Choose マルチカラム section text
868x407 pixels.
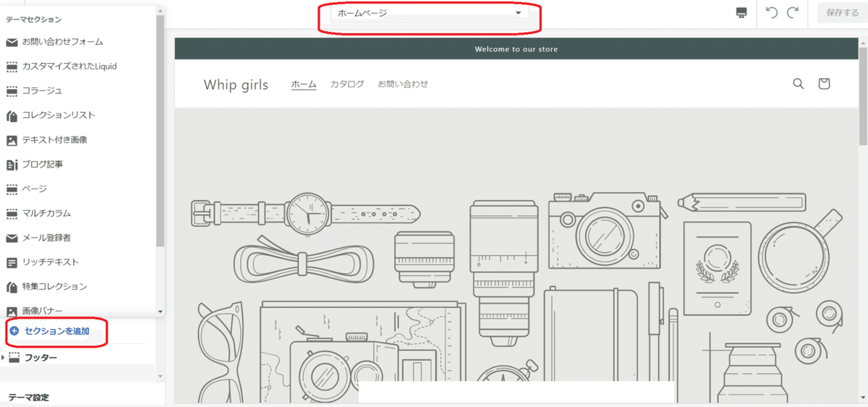tap(46, 214)
